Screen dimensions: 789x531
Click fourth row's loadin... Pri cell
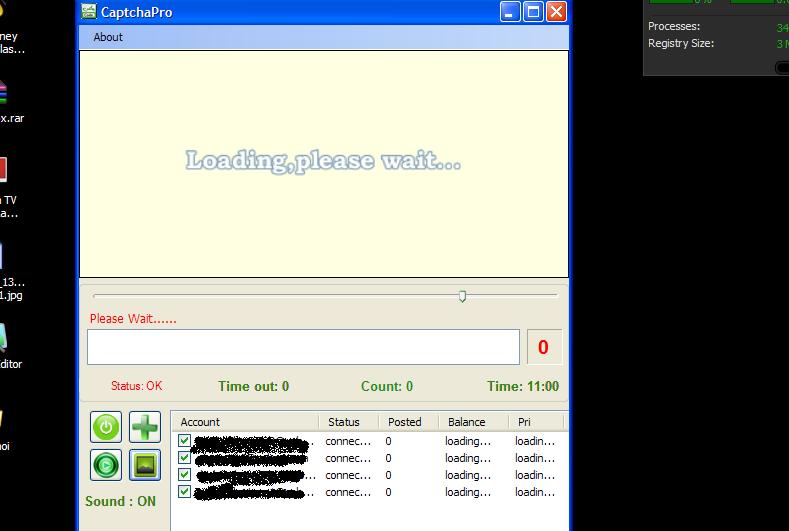[535, 492]
